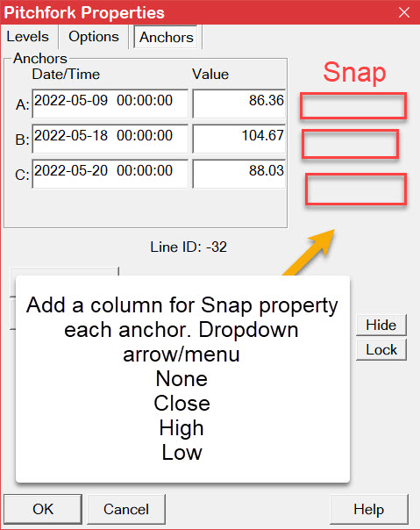The width and height of the screenshot is (420, 530).
Task: Switch to the Levels tab
Action: click(28, 37)
